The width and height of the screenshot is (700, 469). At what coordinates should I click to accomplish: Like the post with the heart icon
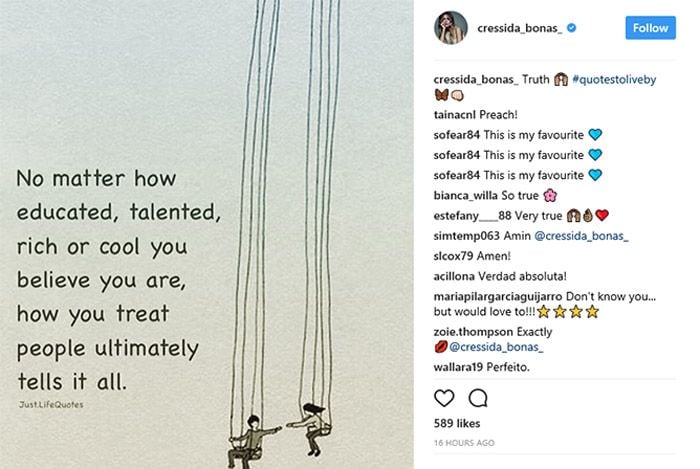pyautogui.click(x=444, y=398)
